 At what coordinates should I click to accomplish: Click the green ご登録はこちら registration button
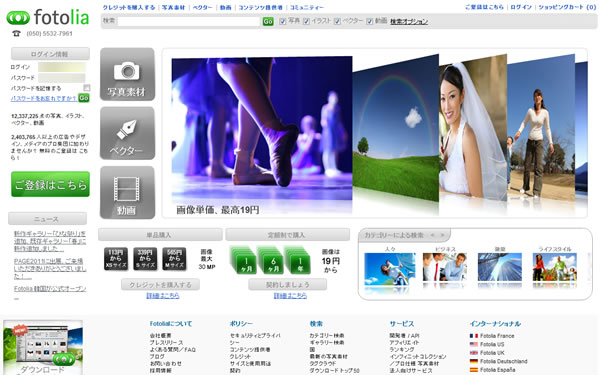[x=50, y=184]
